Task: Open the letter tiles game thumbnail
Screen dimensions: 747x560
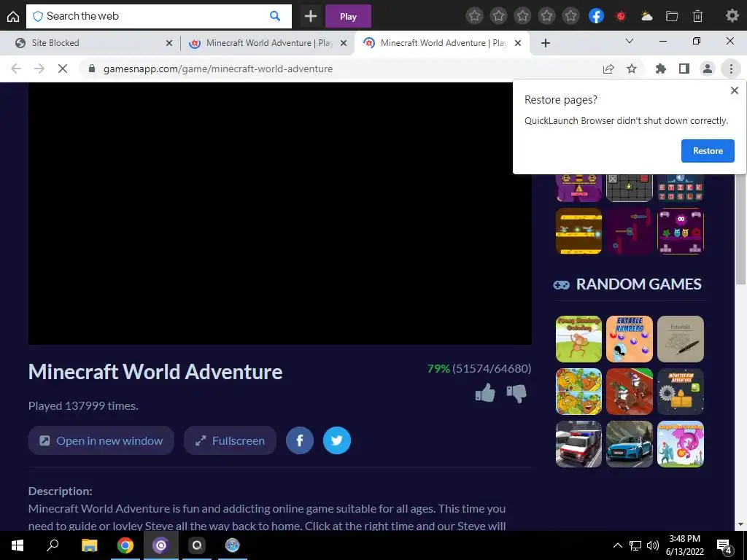Action: [x=681, y=188]
